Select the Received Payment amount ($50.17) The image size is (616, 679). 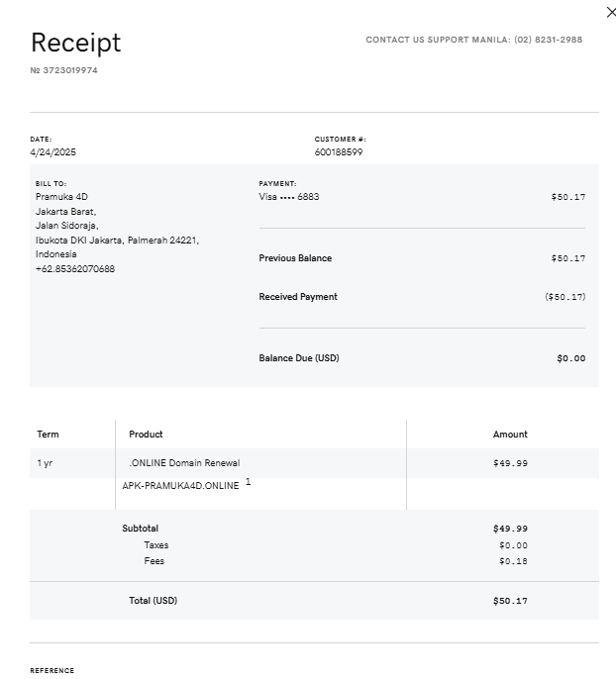pos(565,297)
